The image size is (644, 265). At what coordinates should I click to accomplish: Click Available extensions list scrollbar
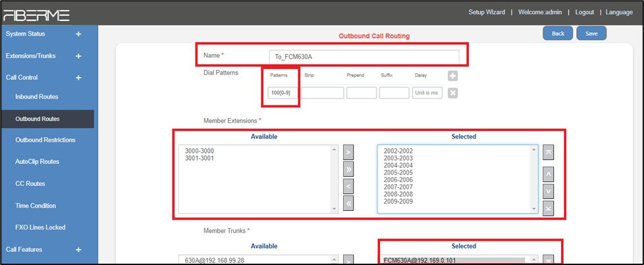[x=336, y=179]
